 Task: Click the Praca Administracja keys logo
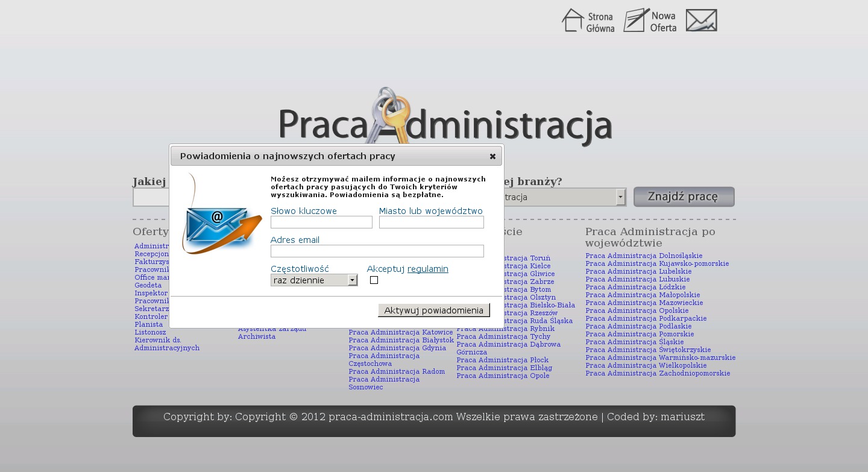coord(445,118)
